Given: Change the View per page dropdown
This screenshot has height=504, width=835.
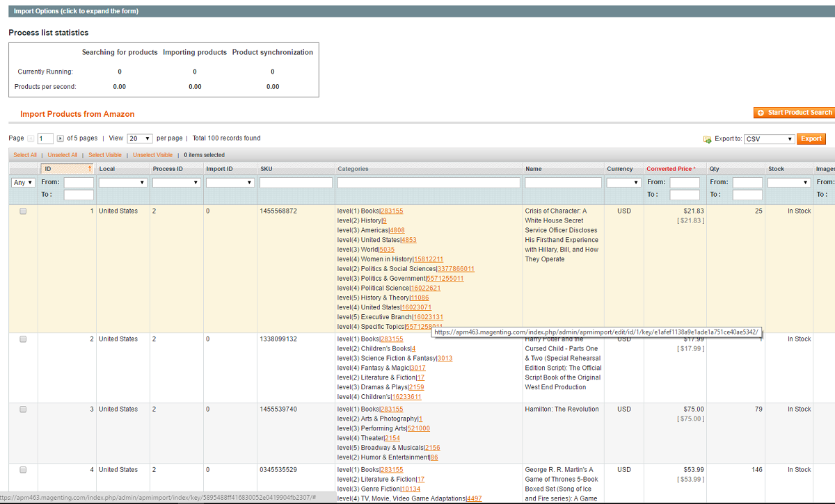Looking at the screenshot, I should coord(140,138).
